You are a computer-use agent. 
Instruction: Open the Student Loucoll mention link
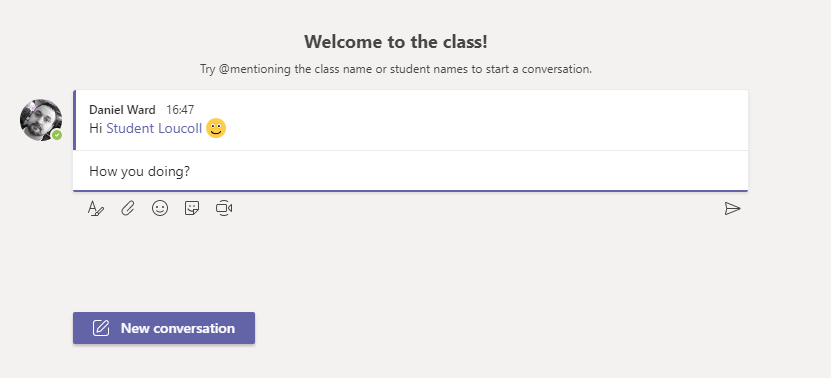click(154, 128)
